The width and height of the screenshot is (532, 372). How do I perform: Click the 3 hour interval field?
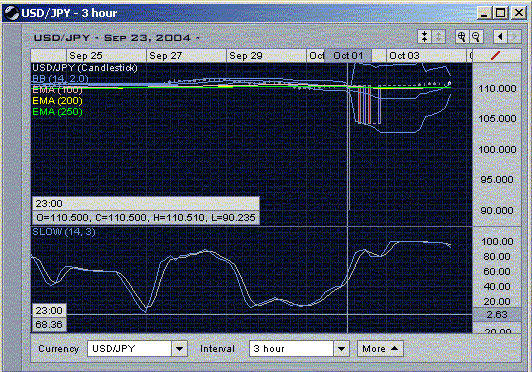[x=291, y=349]
